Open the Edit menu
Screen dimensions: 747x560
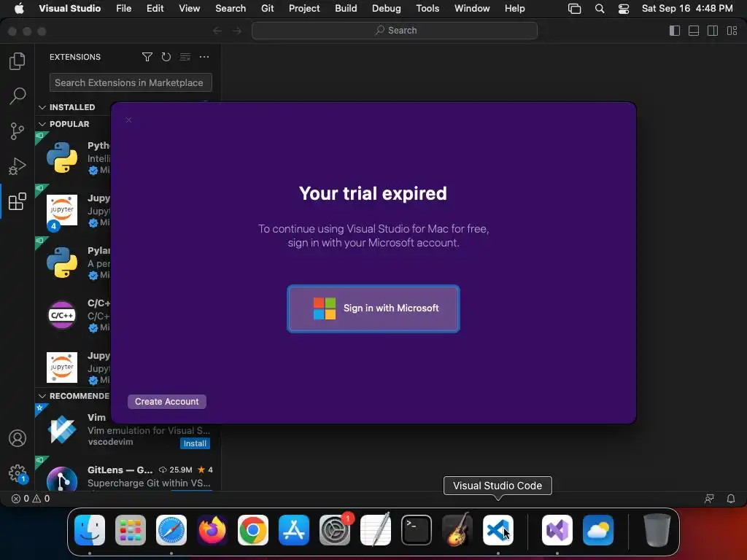[155, 8]
